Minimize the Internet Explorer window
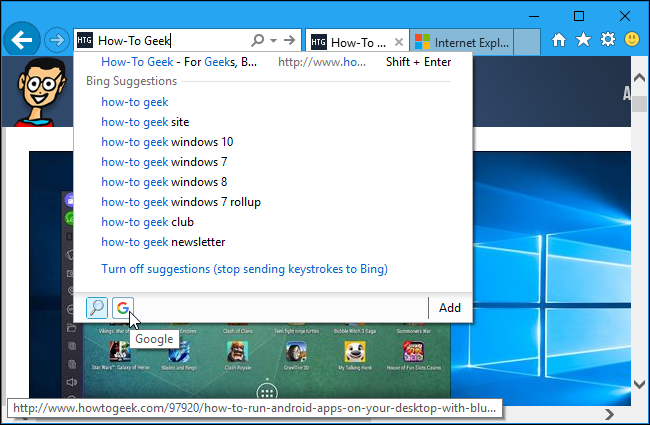Image resolution: width=650 pixels, height=425 pixels. pos(534,17)
